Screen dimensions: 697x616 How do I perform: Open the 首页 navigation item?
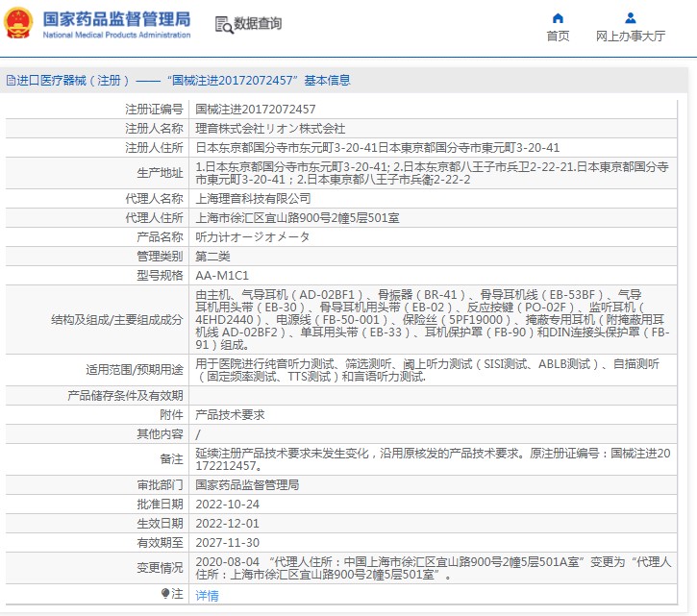tap(558, 37)
